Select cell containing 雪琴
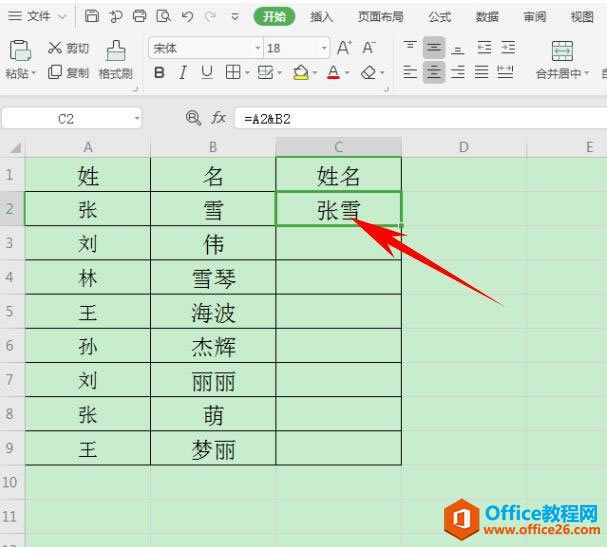 tap(213, 277)
